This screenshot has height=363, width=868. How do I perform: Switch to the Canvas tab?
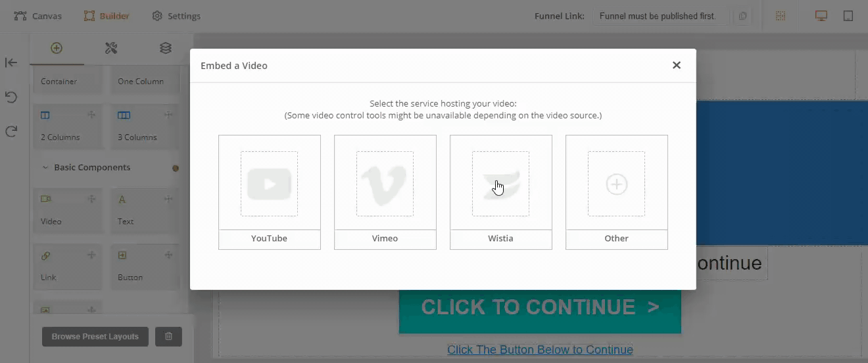(x=38, y=16)
